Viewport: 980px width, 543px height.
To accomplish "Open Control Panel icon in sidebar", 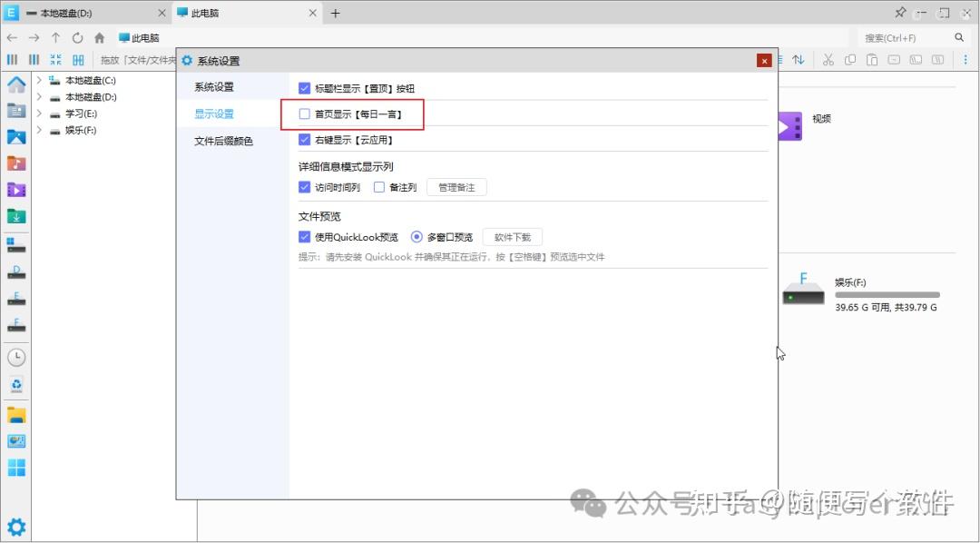I will tap(16, 441).
